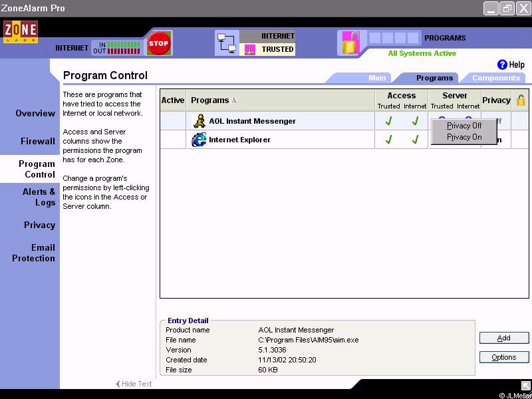Click the padlock column header icon

[x=521, y=100]
